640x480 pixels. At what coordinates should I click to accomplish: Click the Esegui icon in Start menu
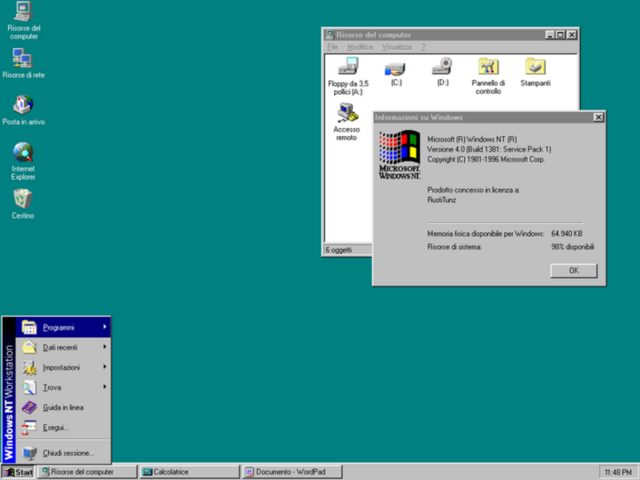click(x=29, y=427)
